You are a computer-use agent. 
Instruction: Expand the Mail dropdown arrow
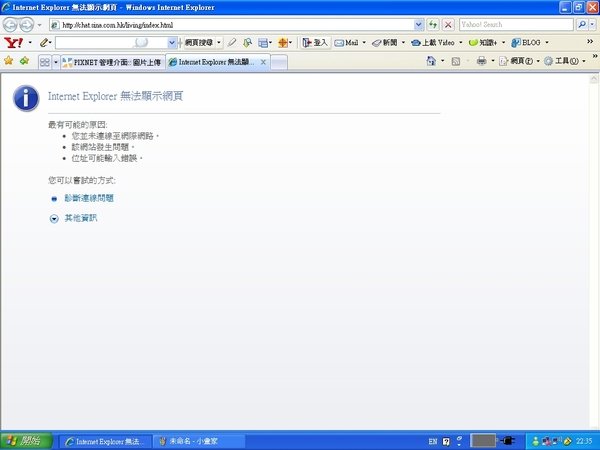[x=364, y=42]
